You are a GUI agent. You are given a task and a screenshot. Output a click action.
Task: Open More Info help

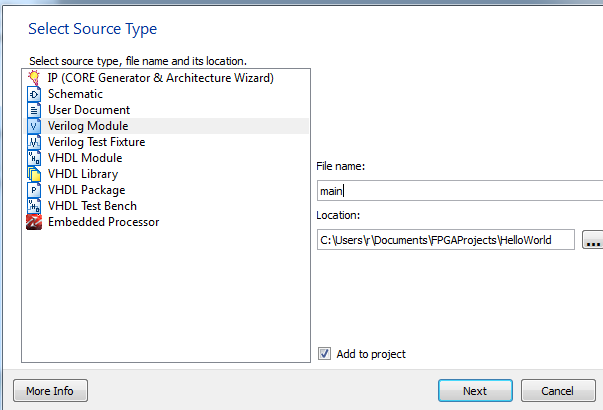coord(50,391)
